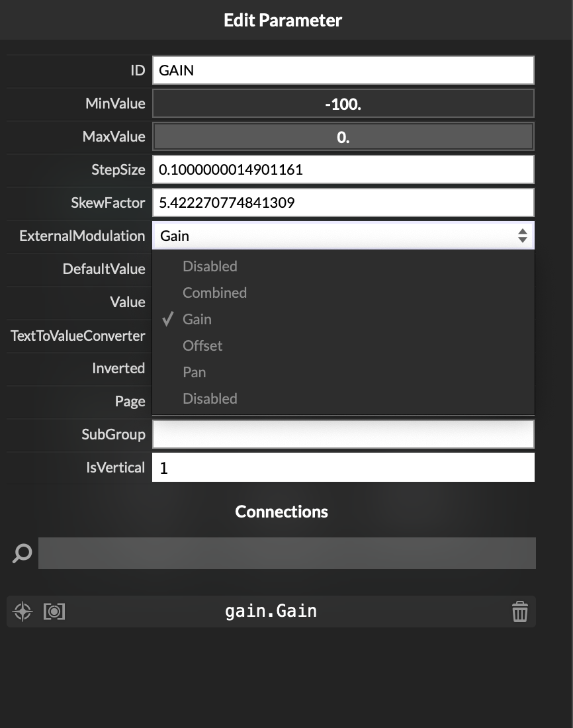
Task: Select Offset from the modulation dropdown list
Action: click(x=202, y=345)
